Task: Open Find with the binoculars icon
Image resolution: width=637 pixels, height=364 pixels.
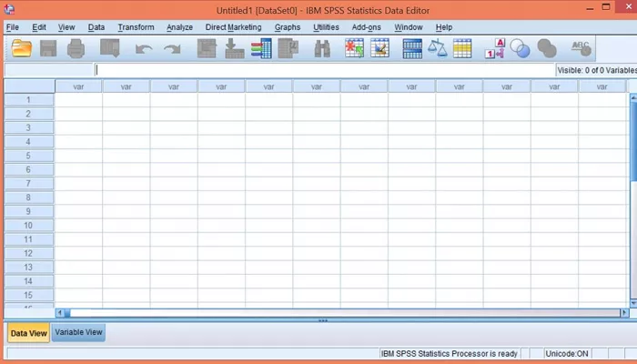Action: pos(322,48)
